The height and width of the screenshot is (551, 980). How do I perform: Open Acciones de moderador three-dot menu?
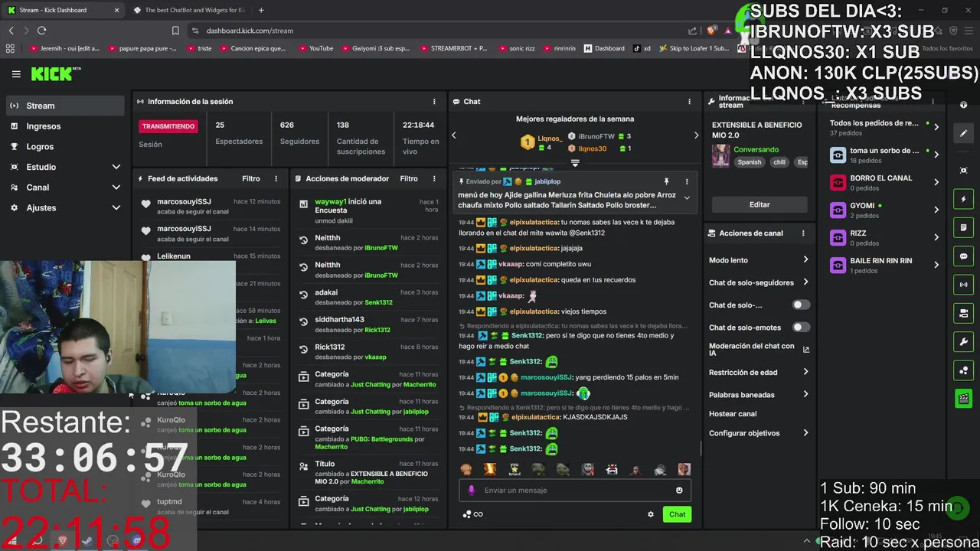click(x=434, y=178)
